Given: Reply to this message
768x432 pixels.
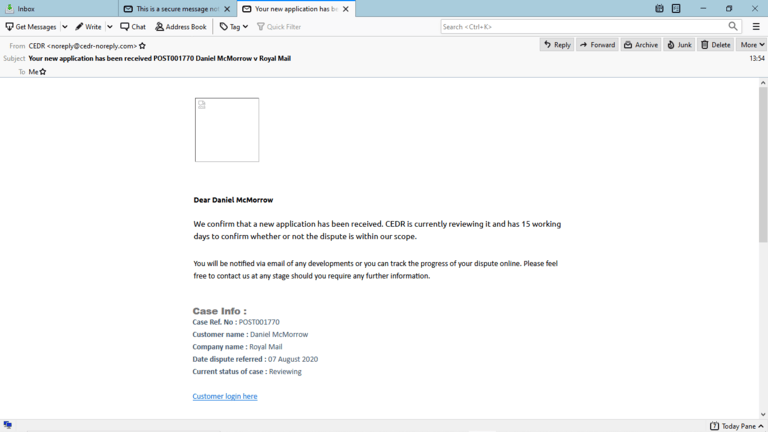Looking at the screenshot, I should (x=557, y=45).
